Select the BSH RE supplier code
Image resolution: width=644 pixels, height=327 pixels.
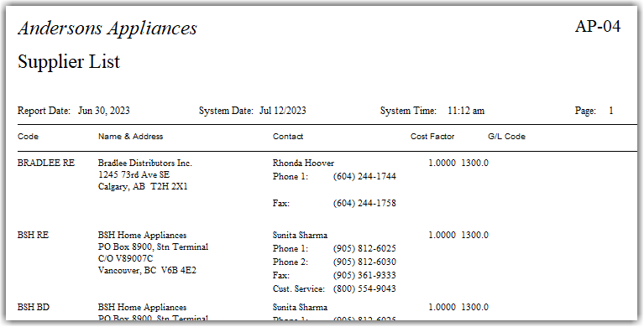(x=33, y=235)
